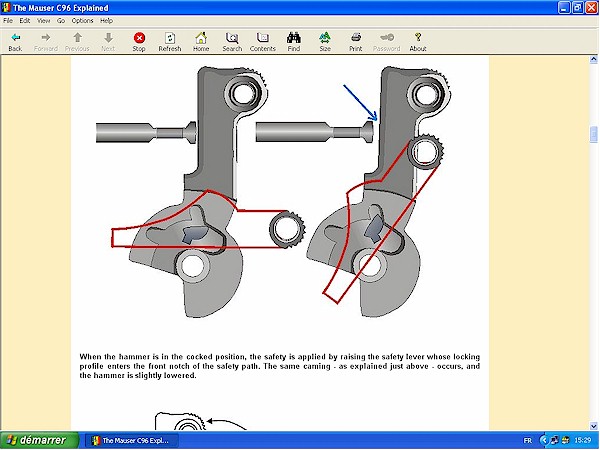This screenshot has height=450, width=600.
Task: Minimize the Mauser C96 Explained window
Action: coord(564,8)
